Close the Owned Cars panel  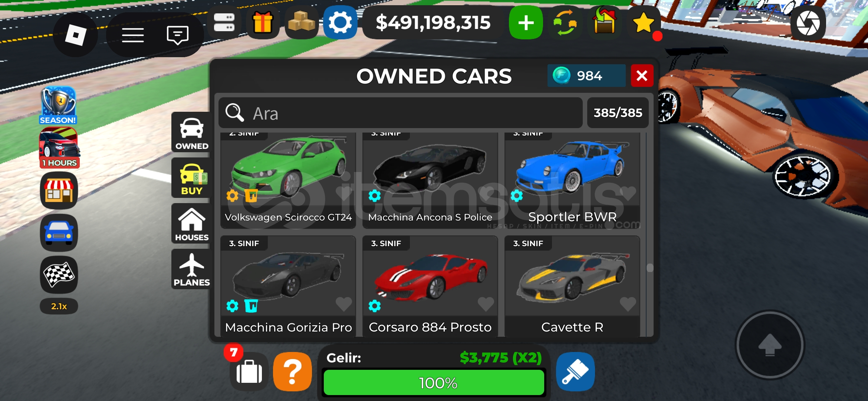click(x=642, y=76)
